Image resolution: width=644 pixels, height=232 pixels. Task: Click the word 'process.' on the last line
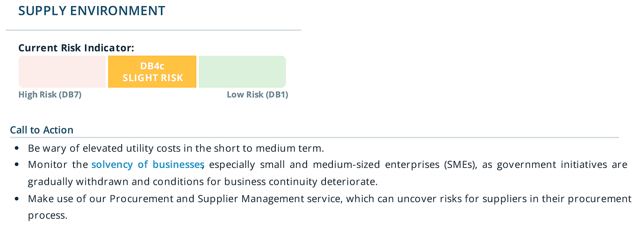48,215
